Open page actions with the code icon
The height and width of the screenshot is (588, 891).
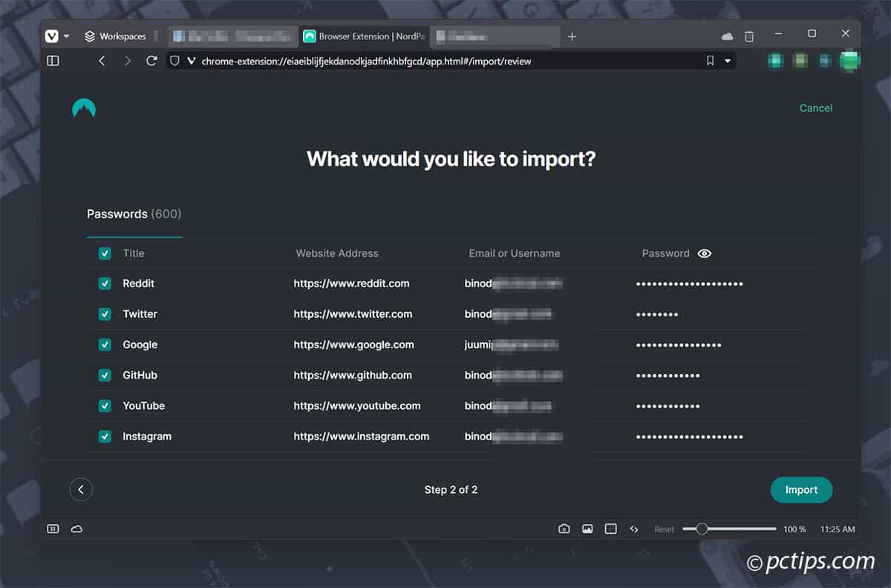tap(635, 528)
